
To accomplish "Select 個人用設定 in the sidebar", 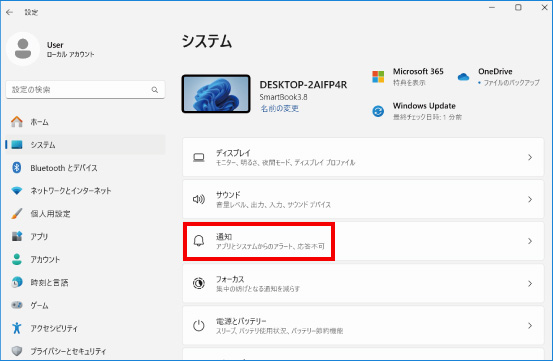I will tap(85, 213).
